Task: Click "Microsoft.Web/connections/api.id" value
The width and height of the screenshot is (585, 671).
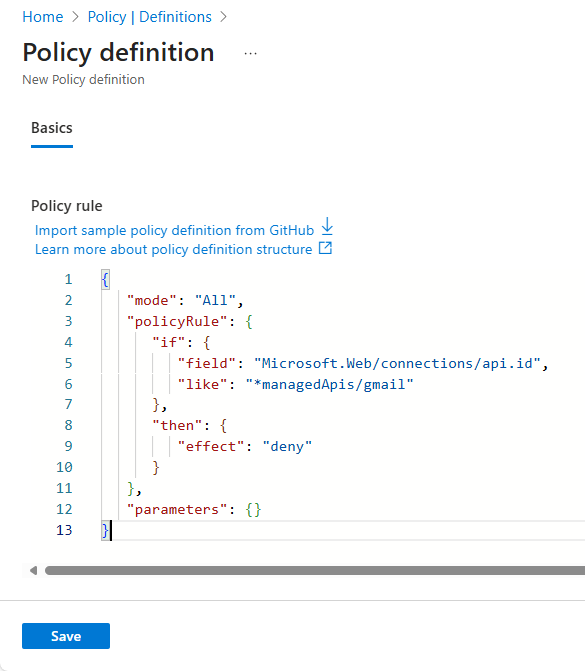Action: coord(398,363)
